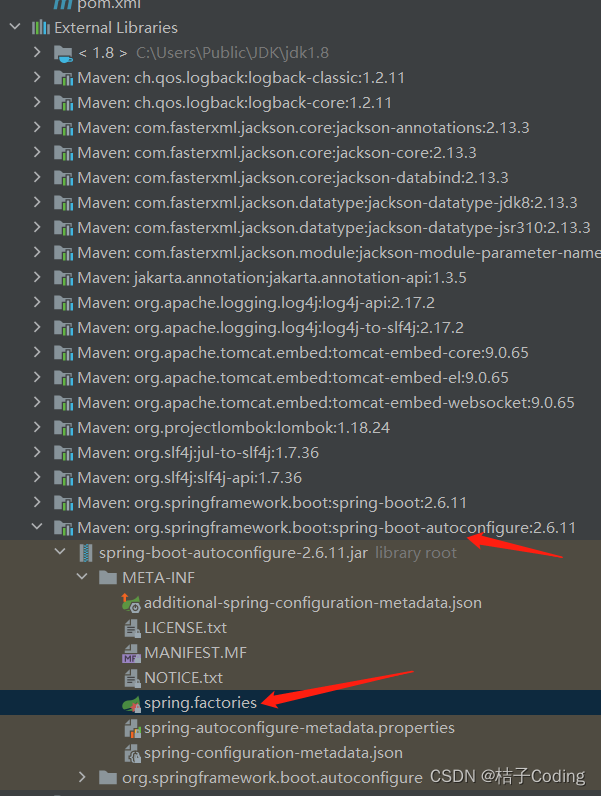Expand the JDK 1.8 library node
This screenshot has height=796, width=601.
coord(37,52)
